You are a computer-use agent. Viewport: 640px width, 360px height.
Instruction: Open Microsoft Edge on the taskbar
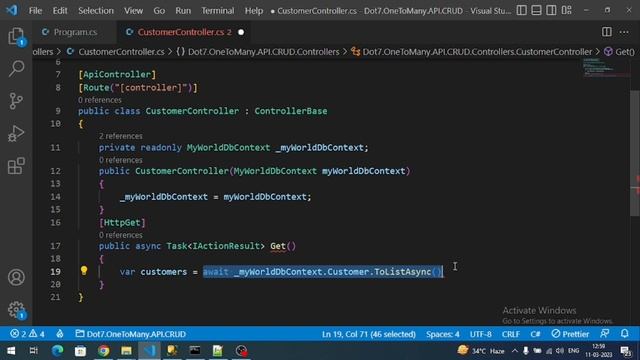coord(57,351)
